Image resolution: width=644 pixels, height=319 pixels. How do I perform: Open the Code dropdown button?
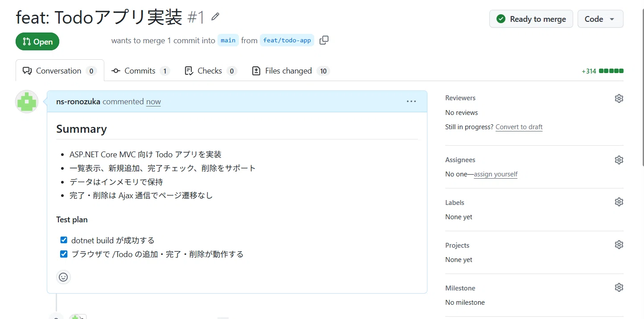pos(600,19)
